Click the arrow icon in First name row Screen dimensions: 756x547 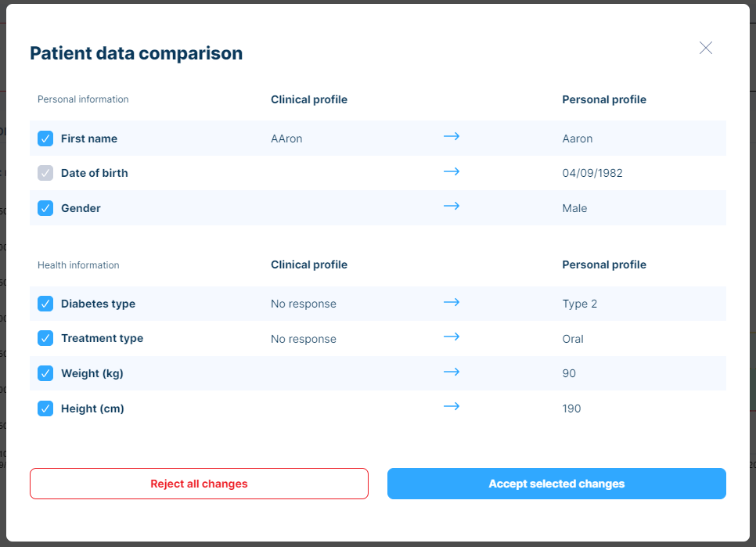coord(452,136)
